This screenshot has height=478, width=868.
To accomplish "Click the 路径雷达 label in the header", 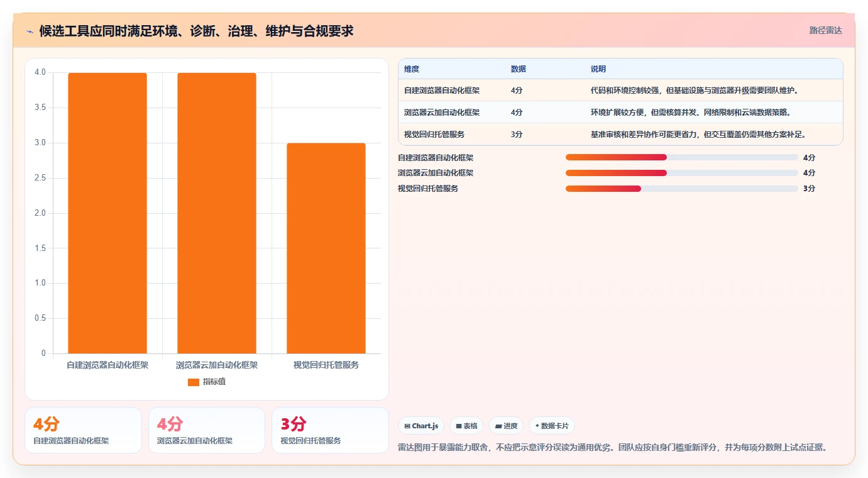I will 825,30.
